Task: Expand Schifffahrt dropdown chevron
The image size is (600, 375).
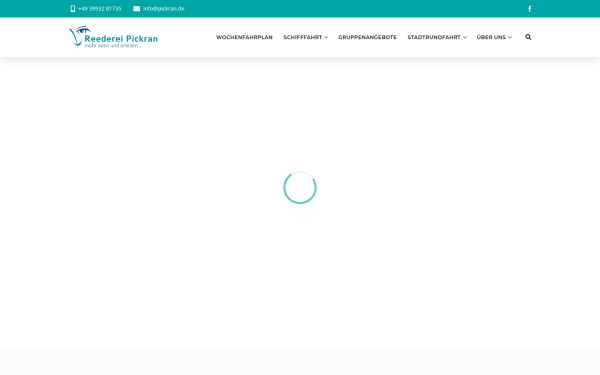Action: pos(326,38)
